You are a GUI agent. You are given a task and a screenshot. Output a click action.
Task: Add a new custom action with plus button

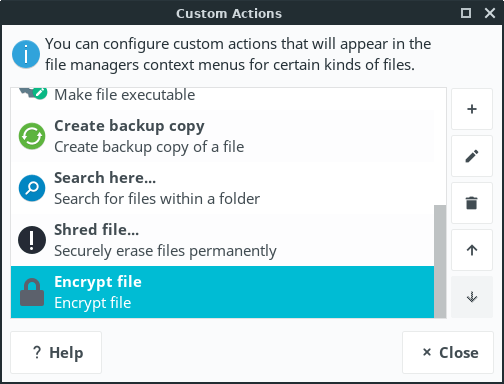(x=472, y=109)
